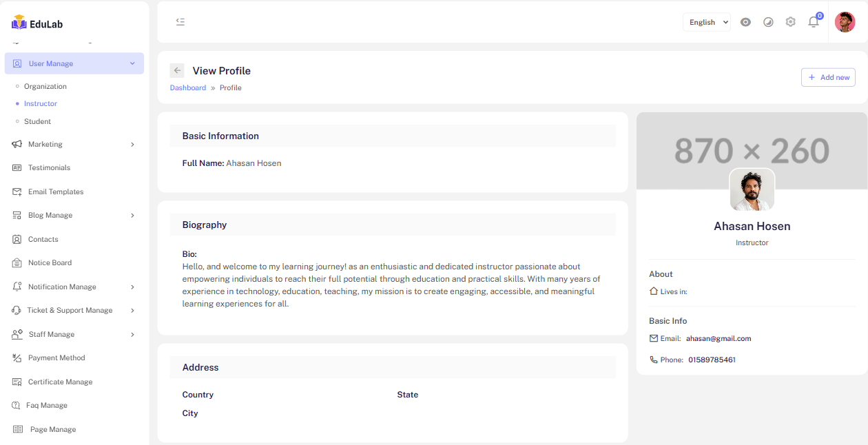This screenshot has height=445, width=868.
Task: Click the Testimonials icon in sidebar
Action: 17,168
